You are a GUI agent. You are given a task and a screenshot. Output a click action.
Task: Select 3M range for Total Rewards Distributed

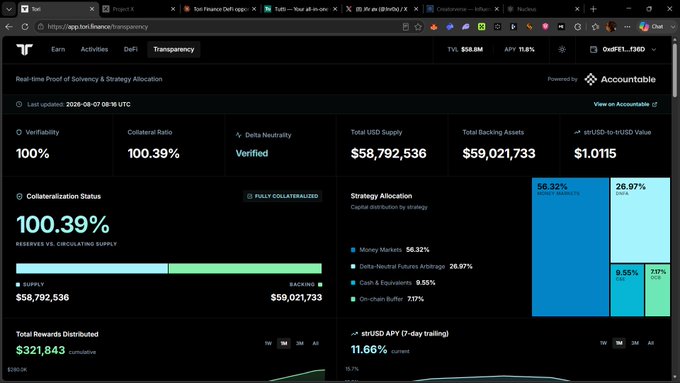click(300, 343)
